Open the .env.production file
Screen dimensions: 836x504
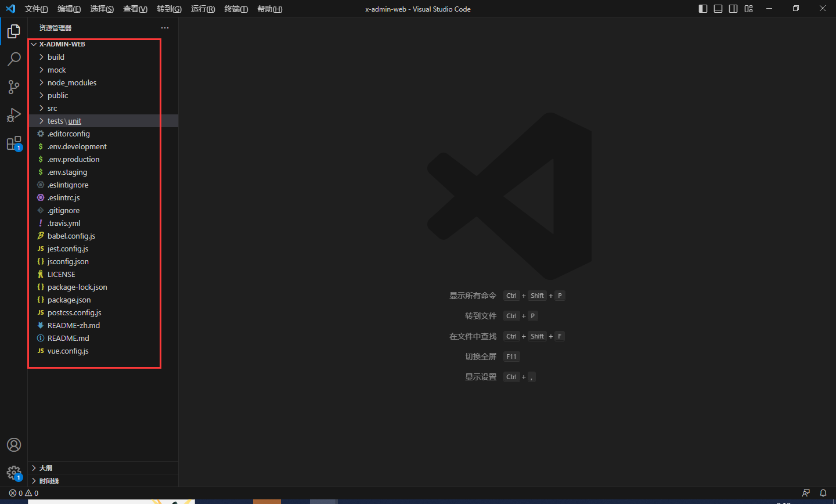click(103, 159)
